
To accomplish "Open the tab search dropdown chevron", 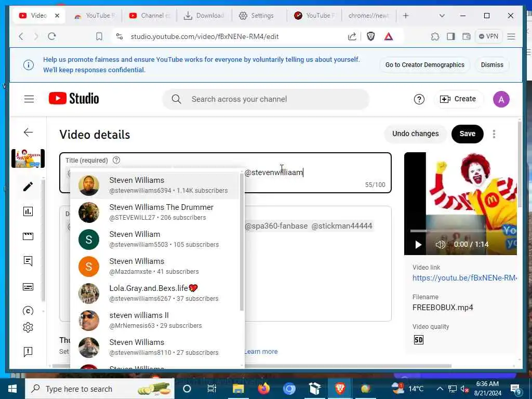I will pos(442,16).
